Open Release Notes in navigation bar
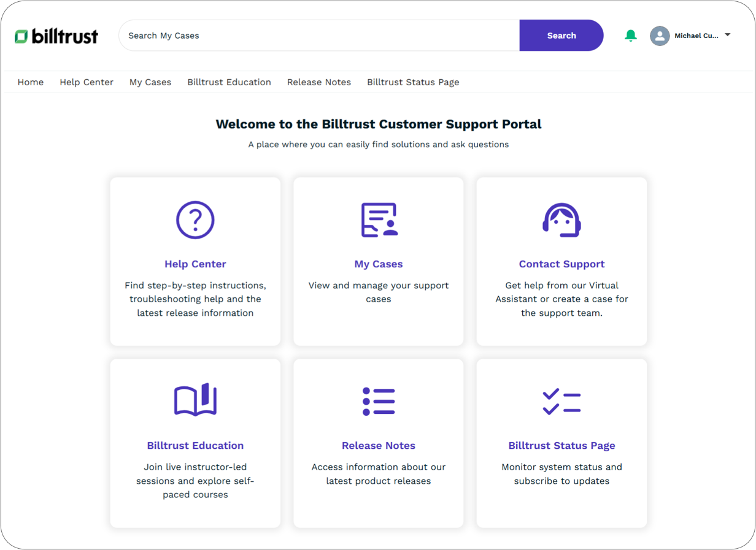Viewport: 756px width, 550px height. [x=319, y=82]
